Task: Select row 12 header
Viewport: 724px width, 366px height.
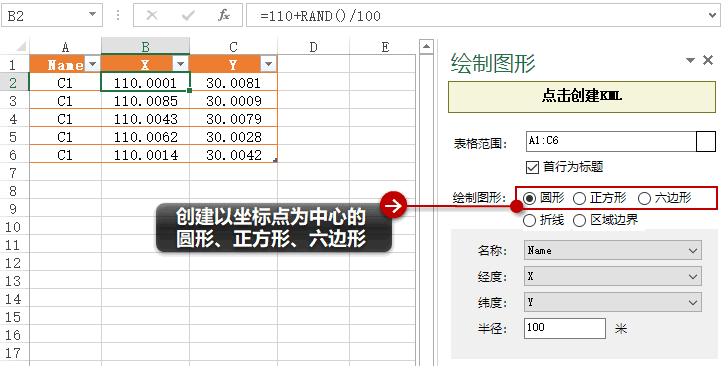Action: pos(14,263)
